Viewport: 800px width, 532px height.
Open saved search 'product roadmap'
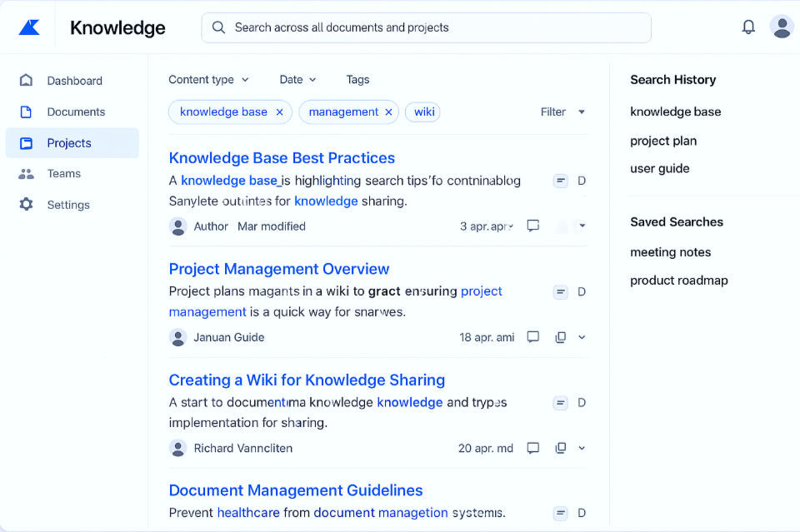click(x=679, y=281)
